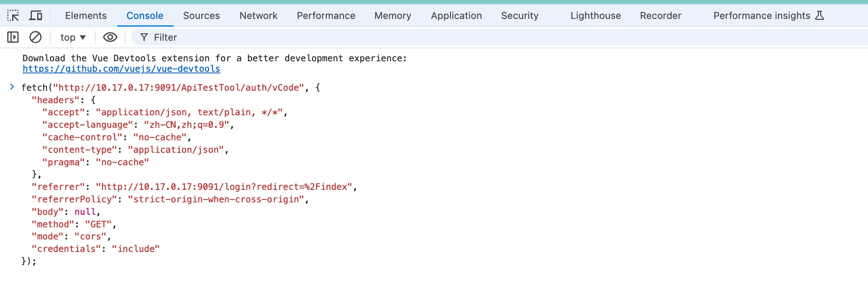Select the Console tab
868x291 pixels.
[x=145, y=16]
